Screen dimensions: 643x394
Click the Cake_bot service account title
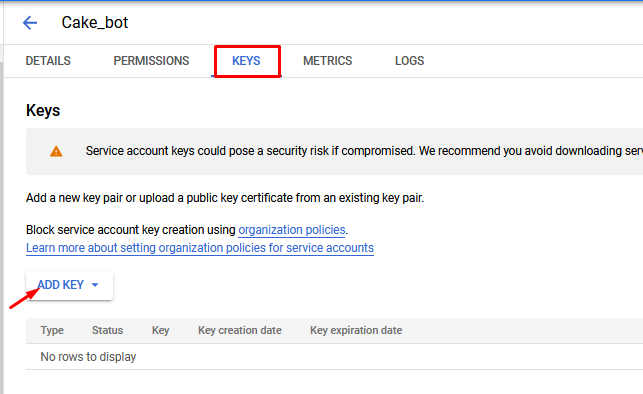(x=95, y=23)
